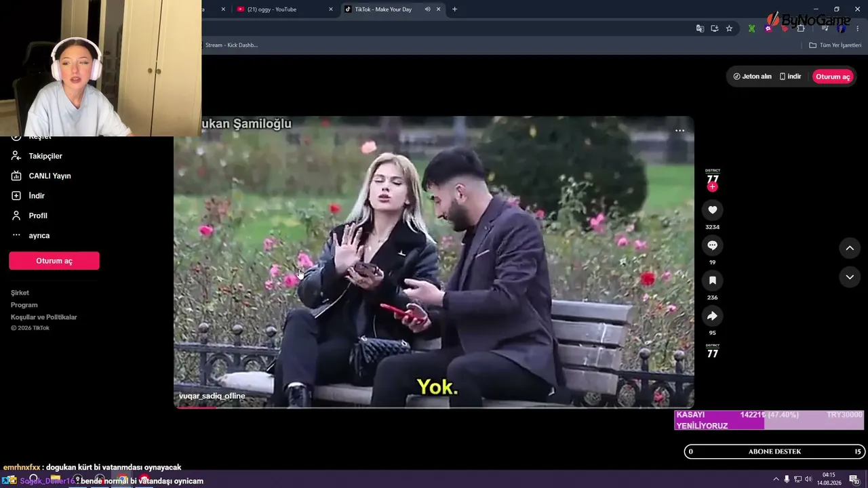The width and height of the screenshot is (868, 488).
Task: Click the sidebar Oturum aç button
Action: point(54,261)
